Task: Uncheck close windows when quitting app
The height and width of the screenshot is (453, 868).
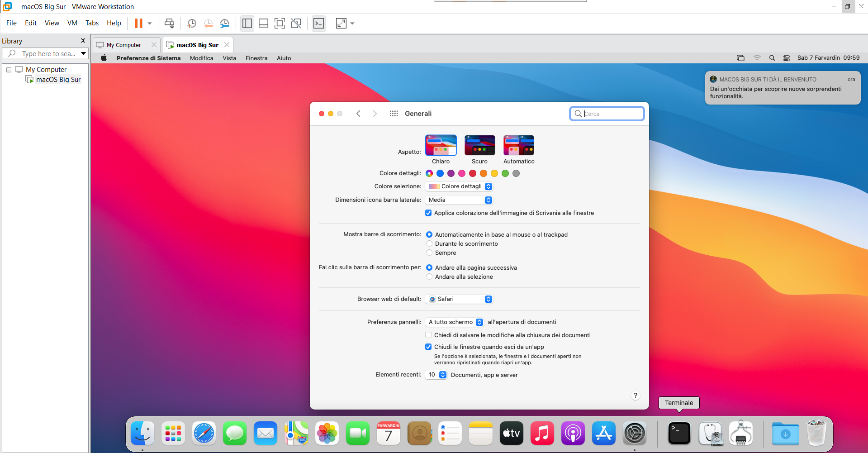Action: [x=428, y=347]
